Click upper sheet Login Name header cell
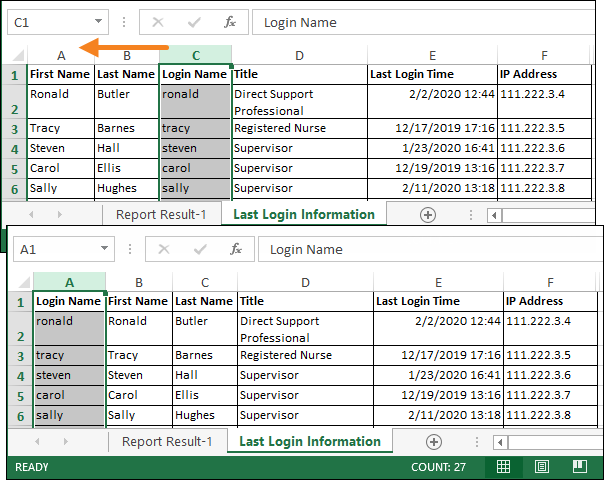605x481 pixels. pyautogui.click(x=195, y=74)
